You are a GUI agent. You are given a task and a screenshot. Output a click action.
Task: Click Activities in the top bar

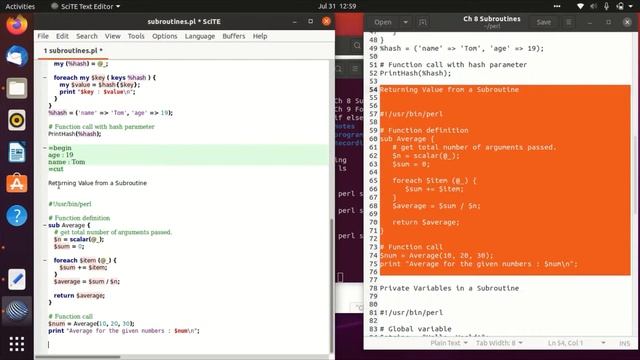coord(20,6)
